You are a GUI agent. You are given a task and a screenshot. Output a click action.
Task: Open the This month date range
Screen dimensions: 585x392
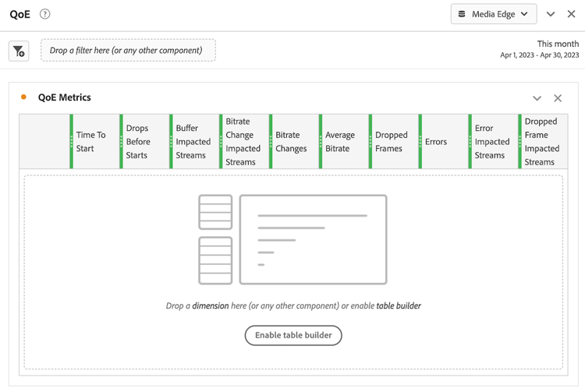pyautogui.click(x=540, y=49)
